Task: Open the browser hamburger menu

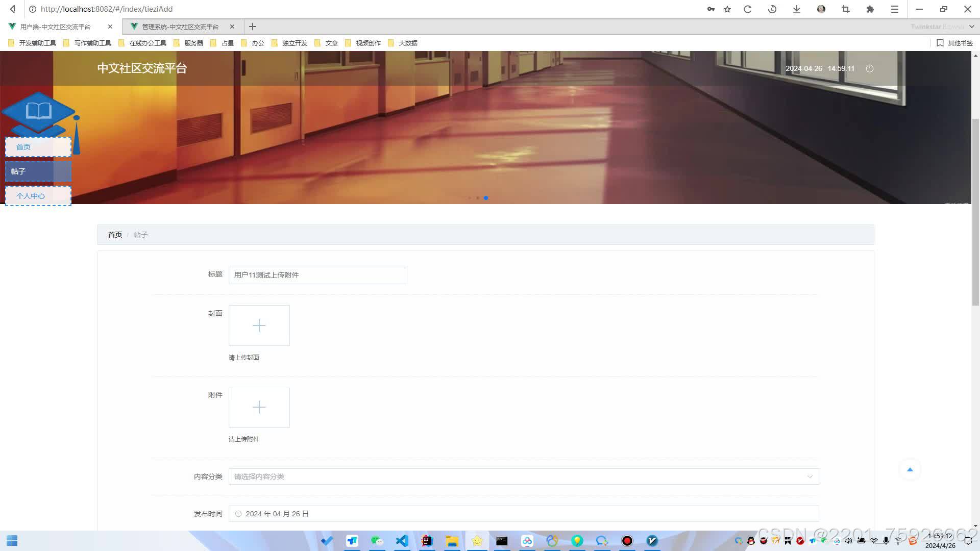Action: (895, 9)
